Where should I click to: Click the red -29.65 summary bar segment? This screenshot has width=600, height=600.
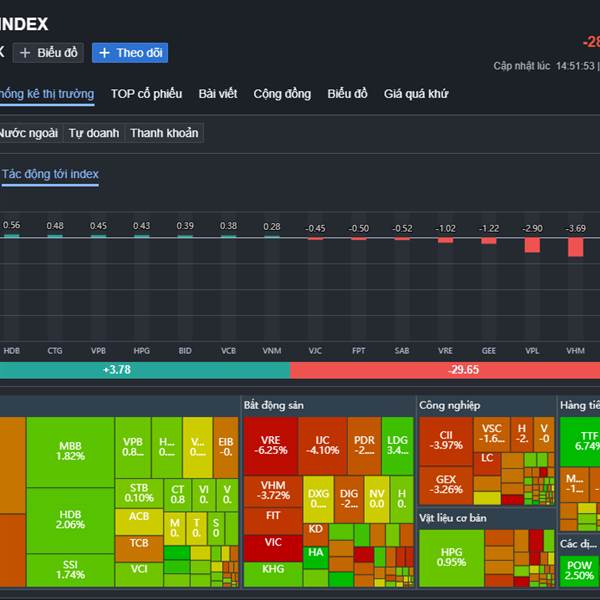click(x=445, y=370)
